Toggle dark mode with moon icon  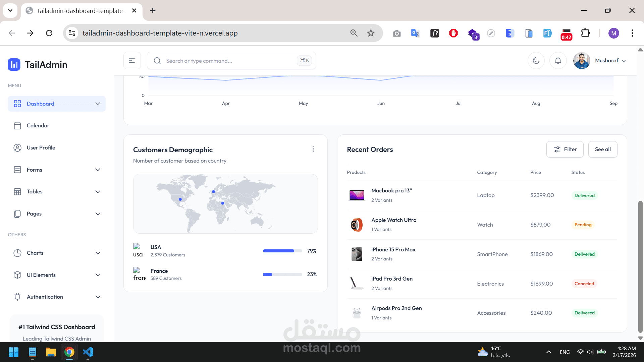pyautogui.click(x=536, y=61)
